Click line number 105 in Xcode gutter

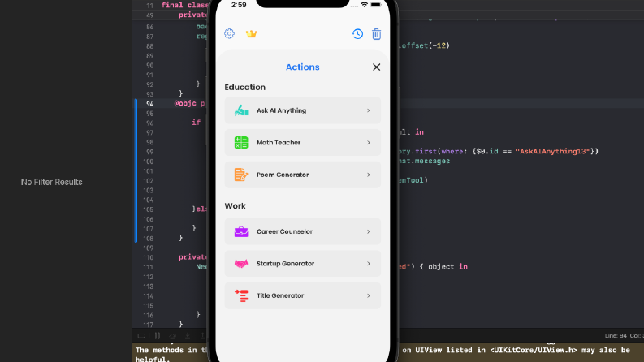pos(148,209)
